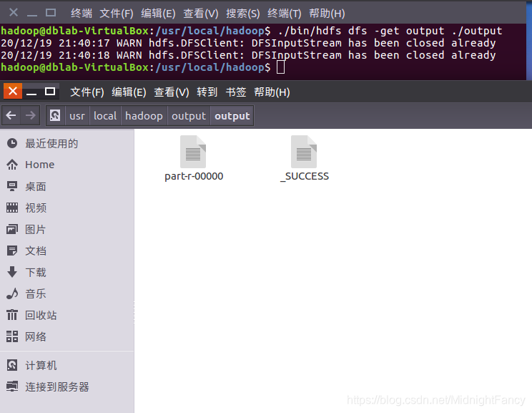This screenshot has height=413, width=532.
Task: Open the part-r-00000 file icon
Action: tap(193, 152)
